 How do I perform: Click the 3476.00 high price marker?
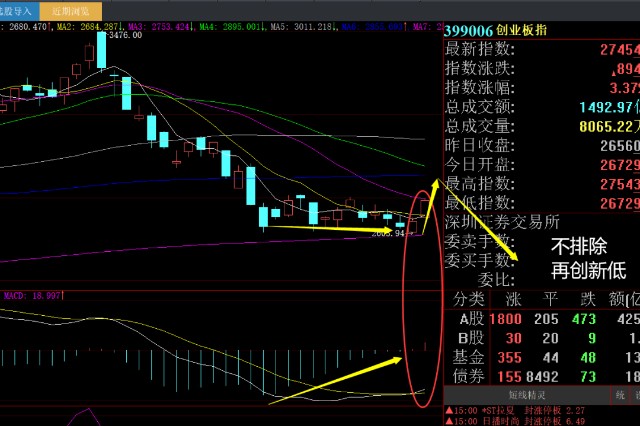tap(126, 36)
